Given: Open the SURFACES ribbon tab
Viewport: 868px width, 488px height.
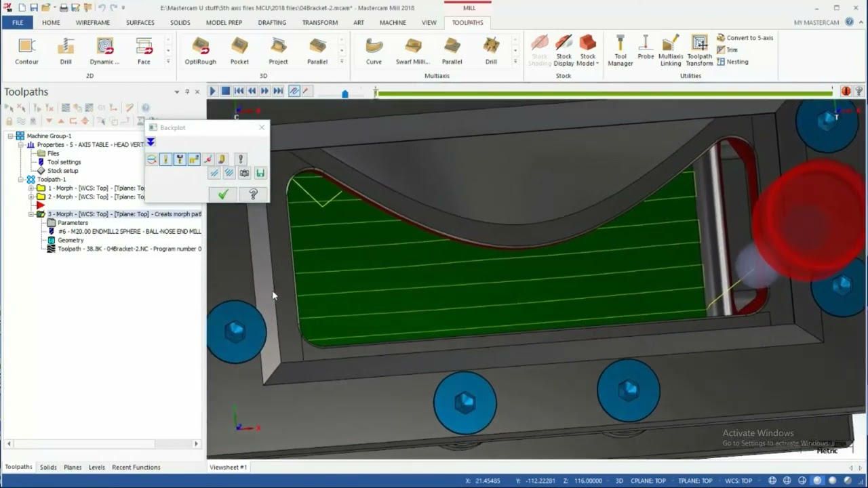Looking at the screenshot, I should [x=140, y=22].
